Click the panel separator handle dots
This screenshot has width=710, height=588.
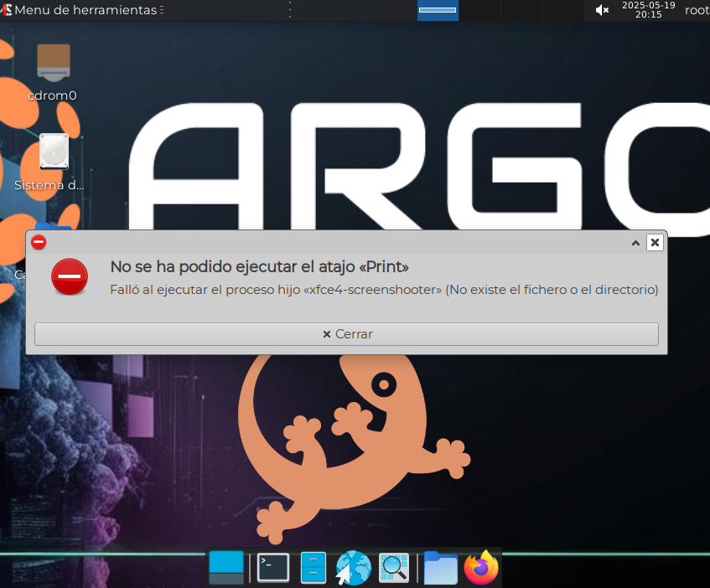pos(290,10)
